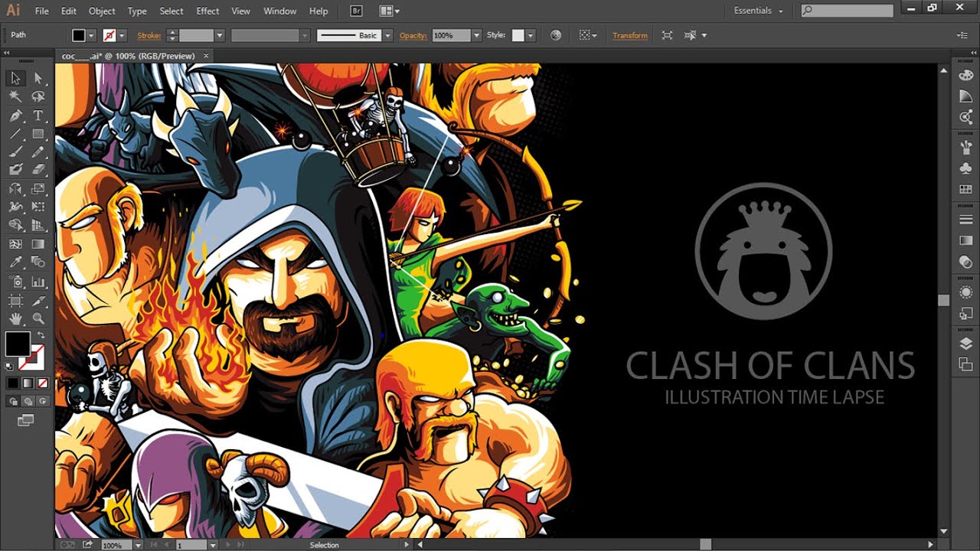This screenshot has width=980, height=551.
Task: Select the Blob Brush tool
Action: (x=15, y=170)
